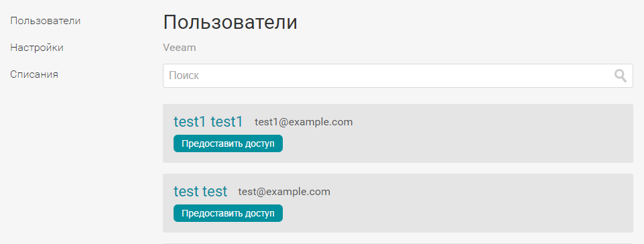Open Настройки in the left sidebar

[37, 48]
